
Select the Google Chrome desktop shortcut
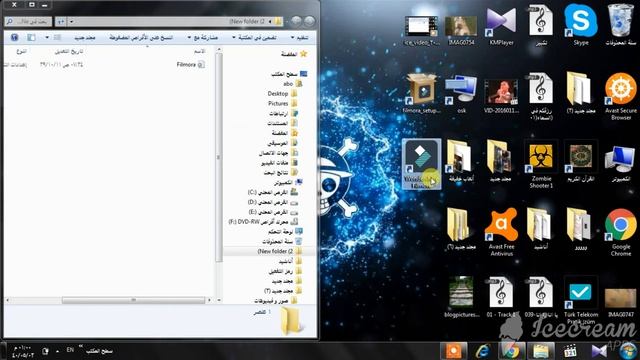[x=620, y=232]
